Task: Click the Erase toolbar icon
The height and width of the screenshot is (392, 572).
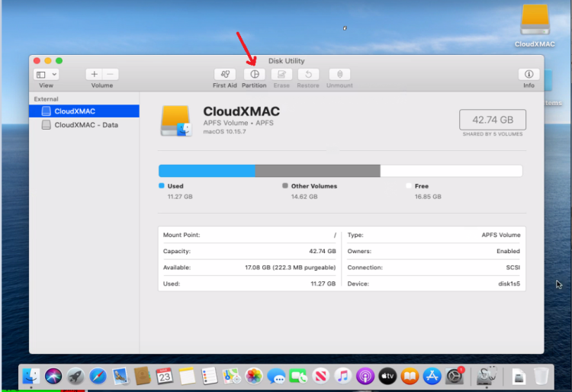Action: [x=281, y=75]
